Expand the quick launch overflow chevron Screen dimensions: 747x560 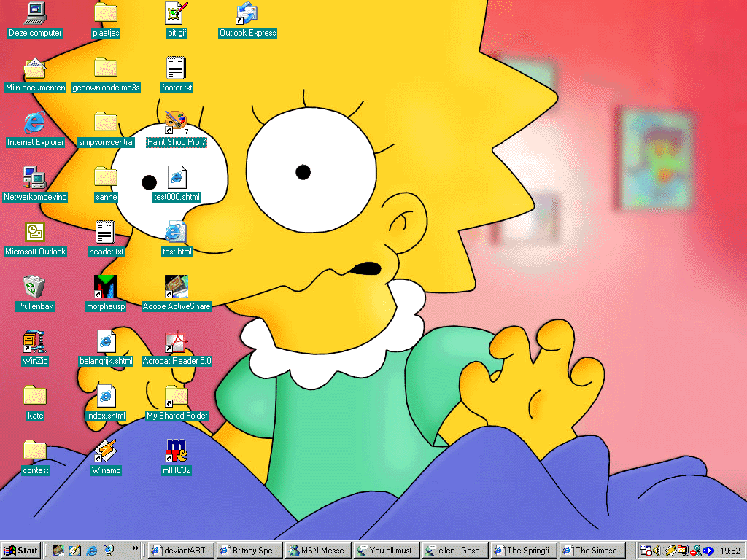point(135,548)
